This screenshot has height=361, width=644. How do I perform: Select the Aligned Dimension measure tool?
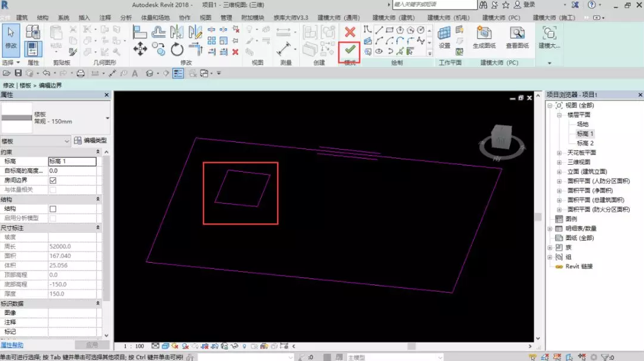283,49
